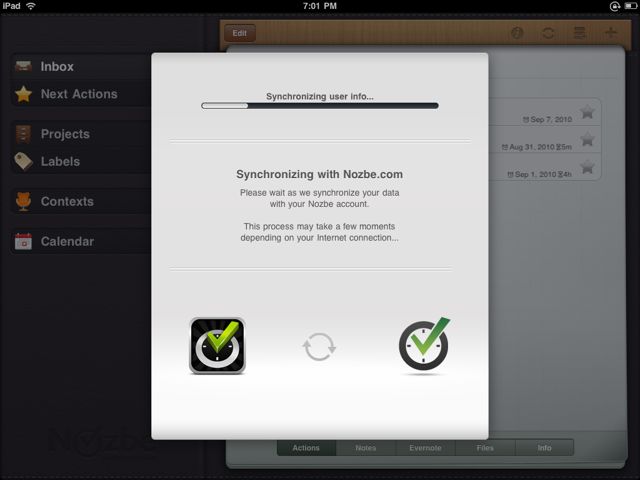Screen dimensions: 640x480
Task: Click the Sep 7, 2010 due date
Action: coord(547,119)
